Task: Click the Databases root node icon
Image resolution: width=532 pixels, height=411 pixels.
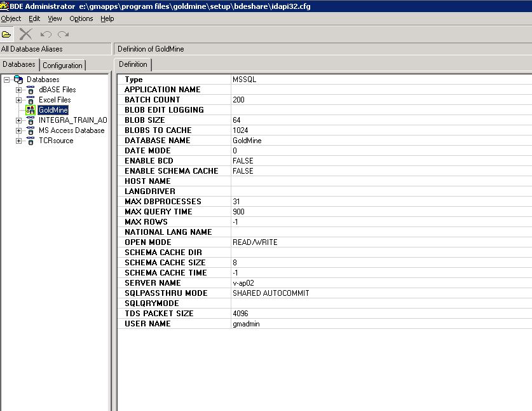Action: click(18, 80)
